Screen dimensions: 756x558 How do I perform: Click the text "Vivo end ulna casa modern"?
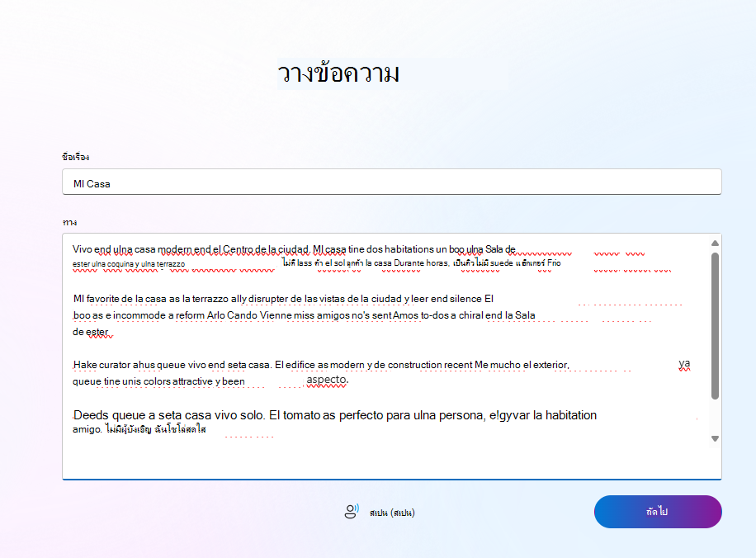[x=130, y=249]
